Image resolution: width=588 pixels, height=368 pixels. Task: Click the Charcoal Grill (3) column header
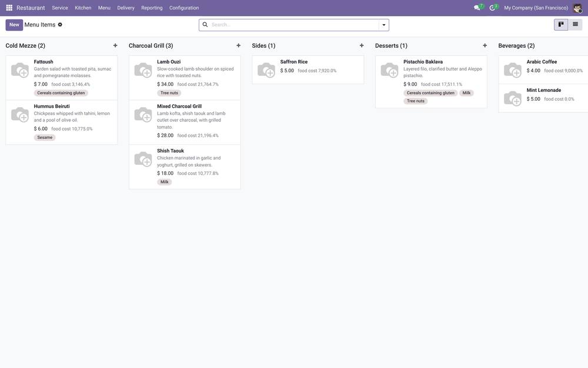pyautogui.click(x=151, y=45)
